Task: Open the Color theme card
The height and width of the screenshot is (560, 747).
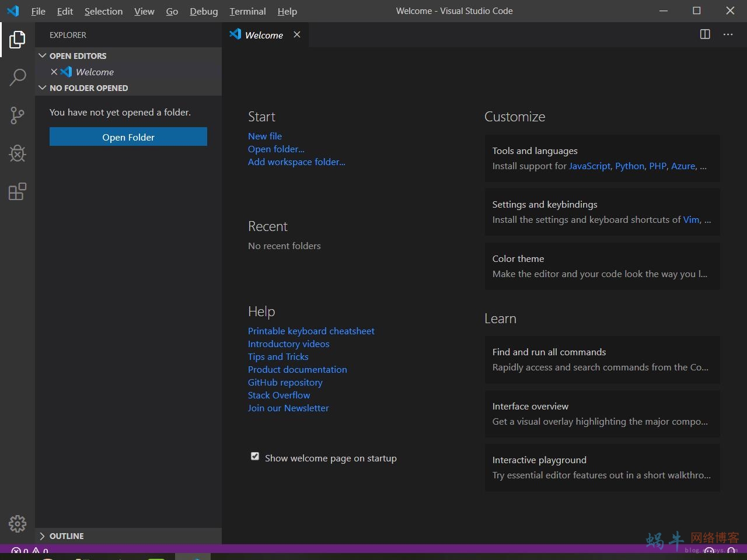Action: click(x=602, y=267)
